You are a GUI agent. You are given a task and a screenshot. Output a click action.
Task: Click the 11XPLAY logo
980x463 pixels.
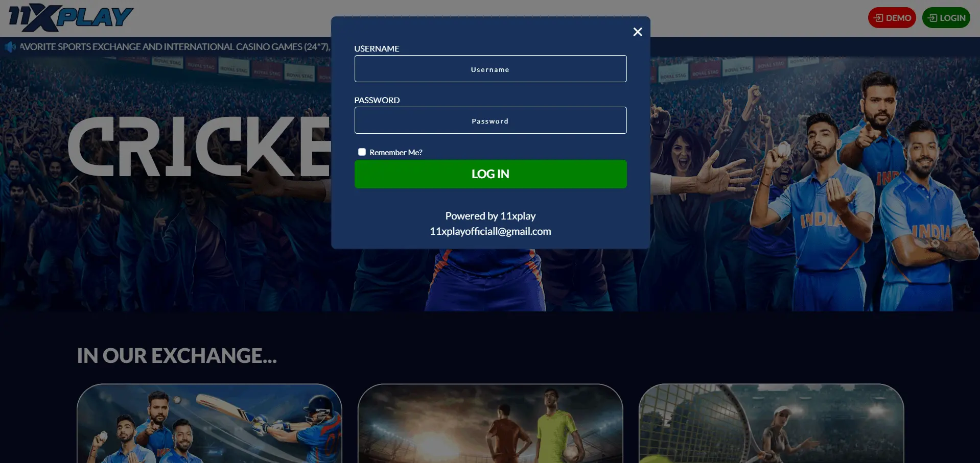71,18
